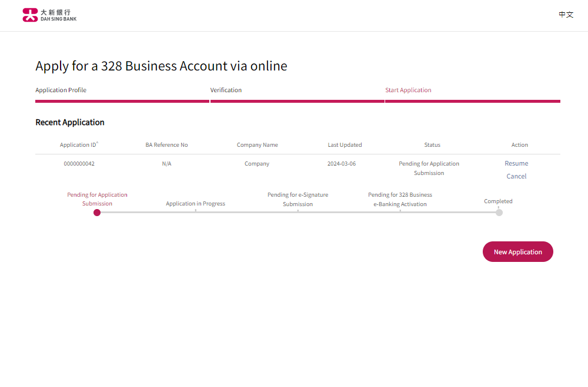Click the Application ID column header
Viewport: 588px width, 387px height.
(x=79, y=145)
